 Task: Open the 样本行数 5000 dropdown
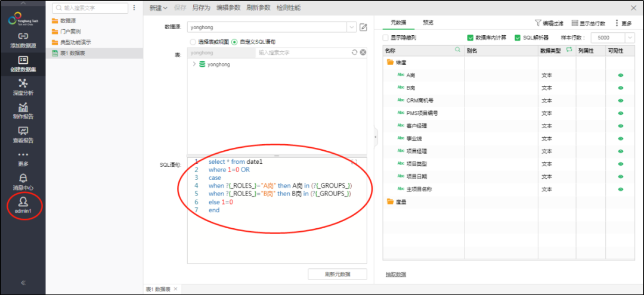click(x=630, y=38)
